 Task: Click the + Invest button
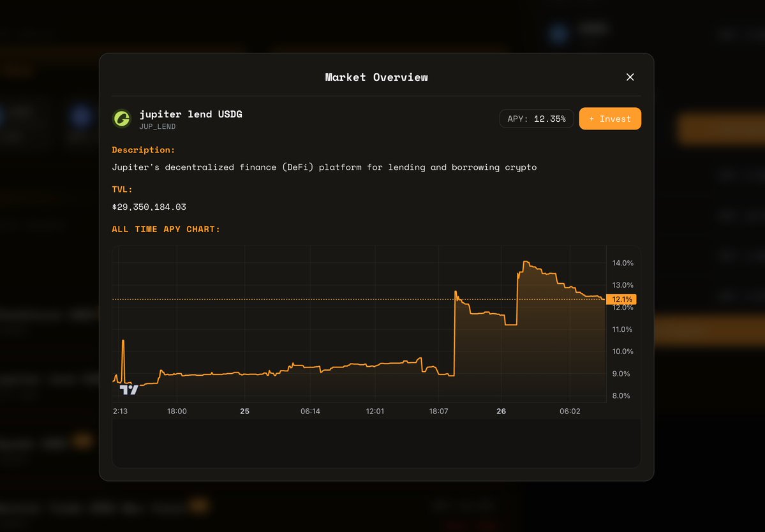point(610,119)
